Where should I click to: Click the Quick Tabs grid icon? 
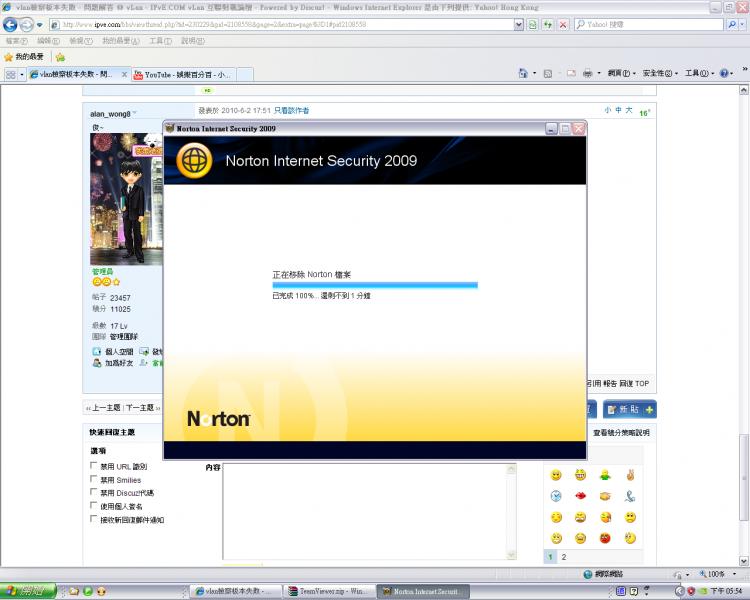[11, 74]
